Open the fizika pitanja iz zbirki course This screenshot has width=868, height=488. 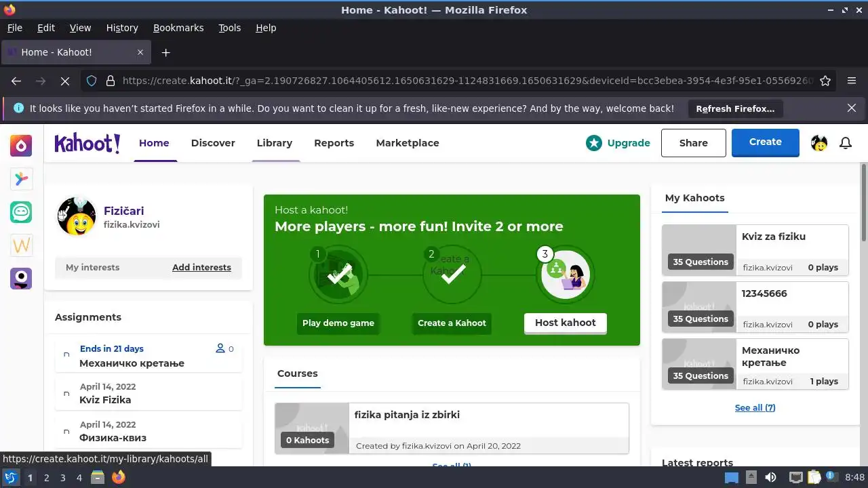coord(452,428)
